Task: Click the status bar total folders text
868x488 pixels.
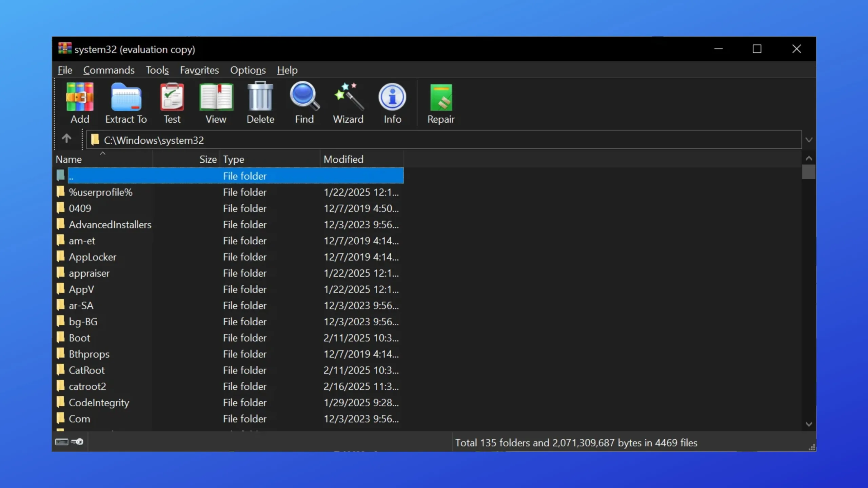Action: coord(576,443)
